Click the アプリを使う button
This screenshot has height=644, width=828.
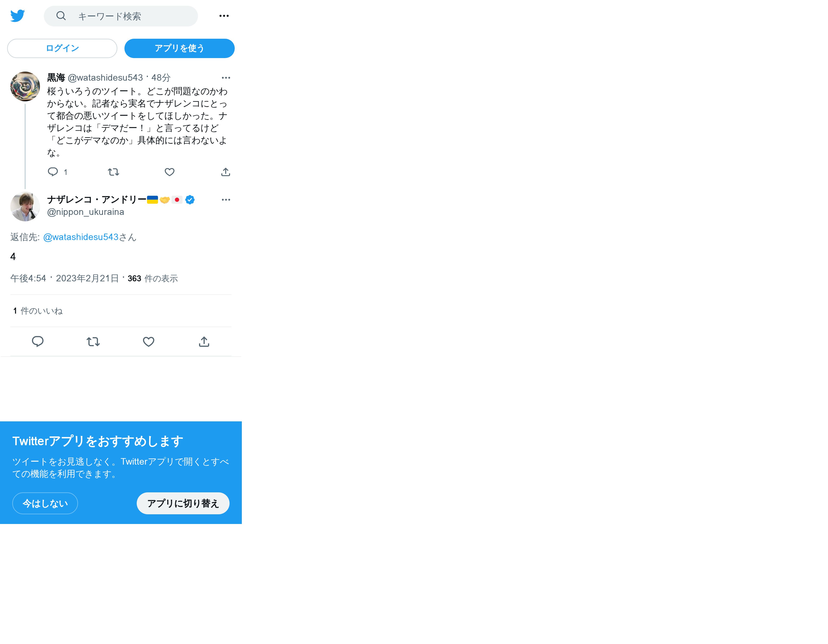click(x=179, y=49)
